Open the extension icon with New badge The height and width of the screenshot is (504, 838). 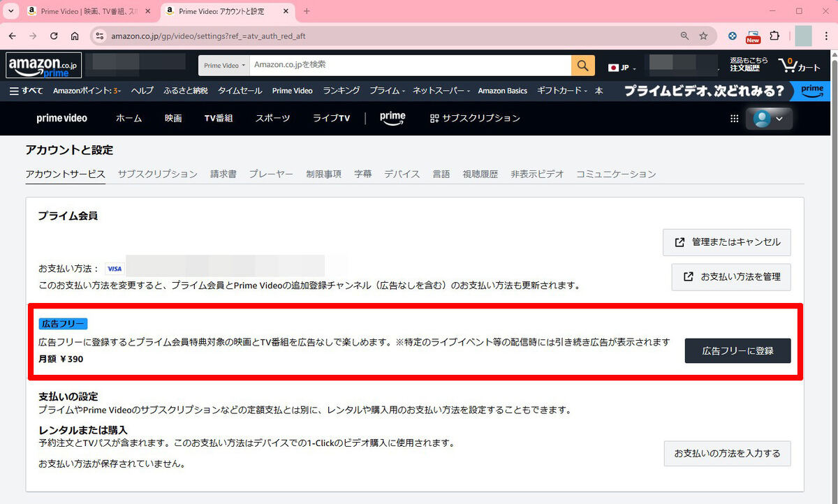[x=753, y=37]
